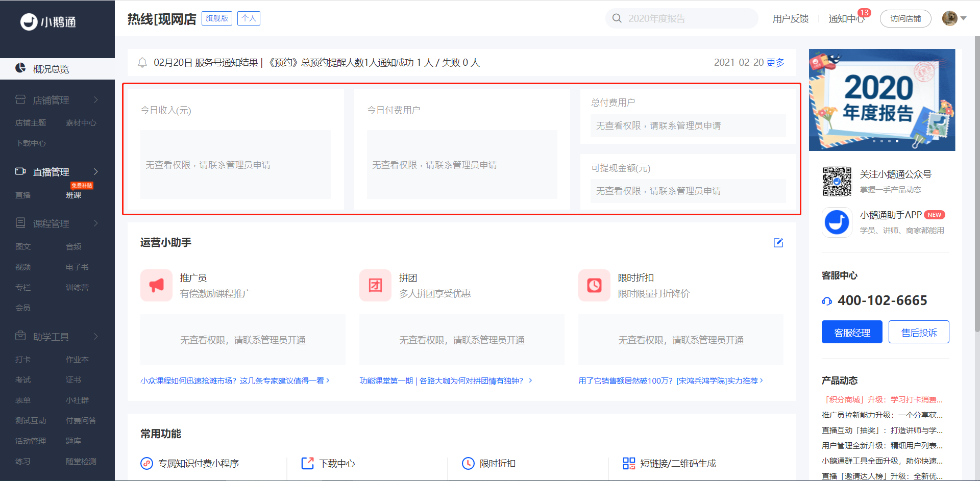Open the user avatar dropdown arrow
Screen dimensions: 980x481
pyautogui.click(x=964, y=18)
